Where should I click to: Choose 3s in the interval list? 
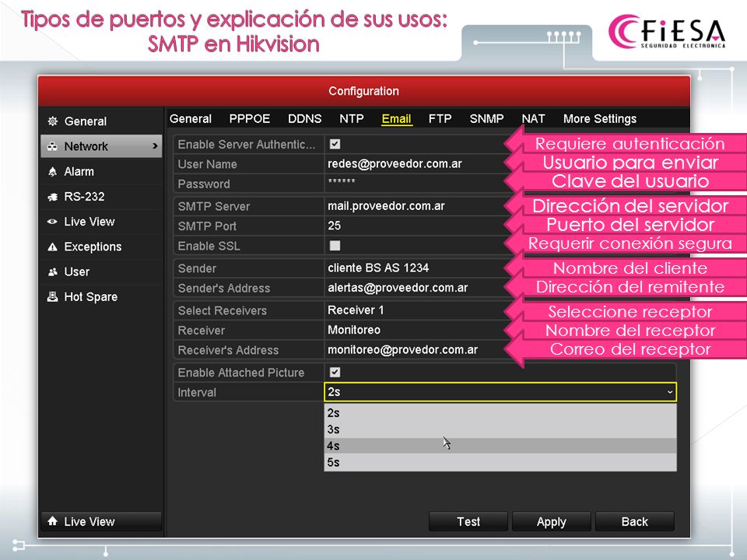[500, 429]
